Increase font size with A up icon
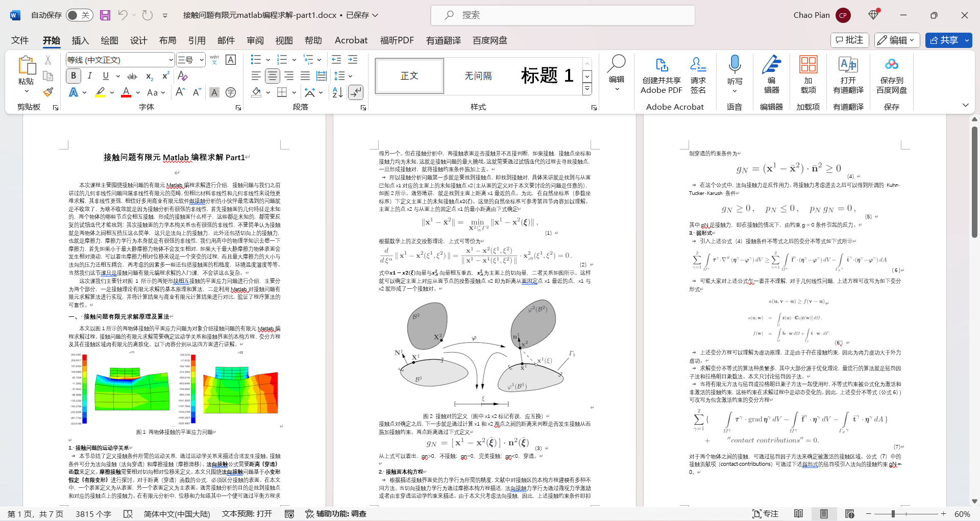The image size is (980, 521). point(180,92)
